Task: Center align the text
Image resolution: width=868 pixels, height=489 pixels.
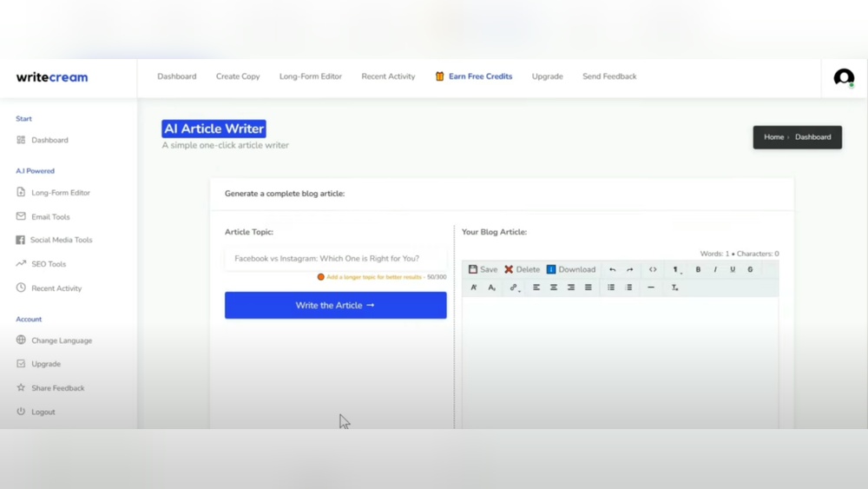Action: pos(554,287)
